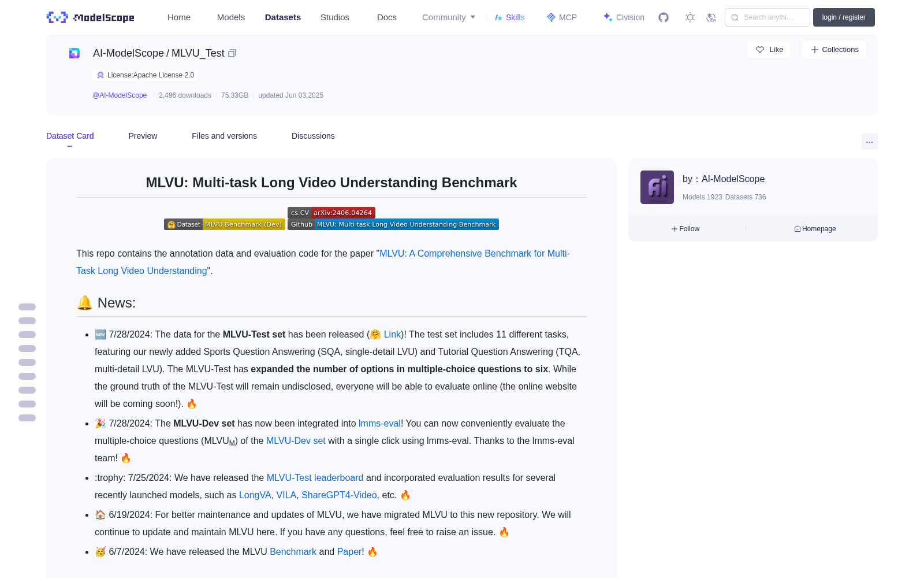
Task: Click the login / register button
Action: coord(844,17)
